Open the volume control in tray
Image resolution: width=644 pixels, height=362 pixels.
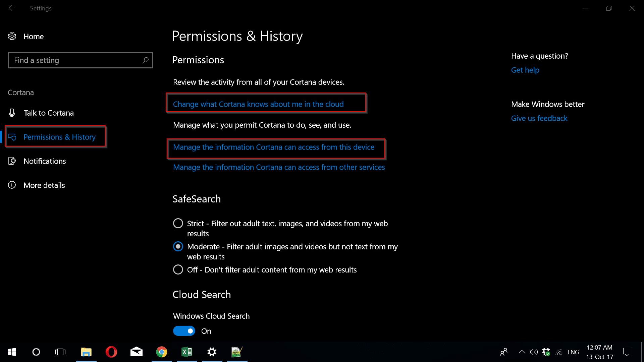[534, 352]
